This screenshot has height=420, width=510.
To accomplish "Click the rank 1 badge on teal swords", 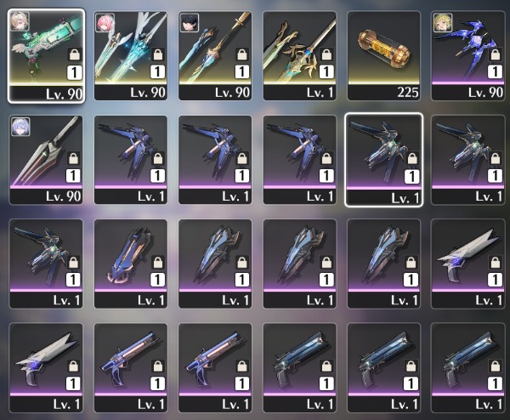I will click(157, 72).
